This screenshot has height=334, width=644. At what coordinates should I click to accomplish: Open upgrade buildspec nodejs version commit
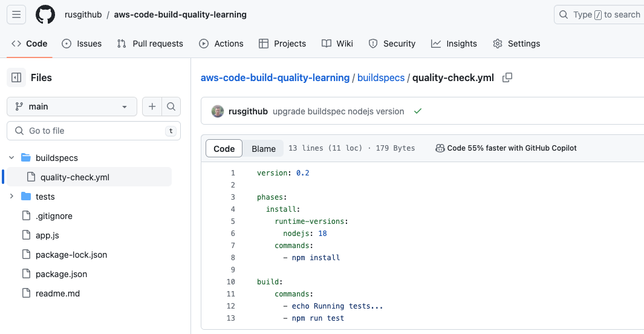coord(339,111)
